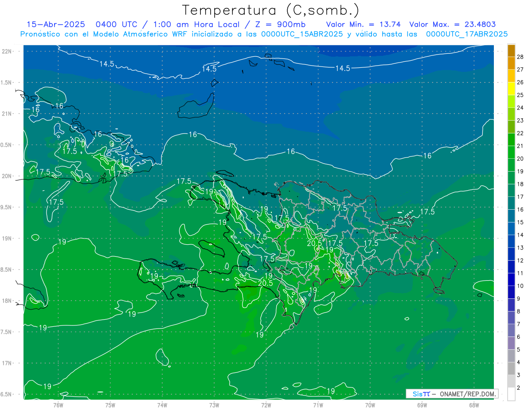Image resolution: width=532 pixels, height=411 pixels.
Task: Click the colorbar legend label "24"
Action: click(x=520, y=108)
